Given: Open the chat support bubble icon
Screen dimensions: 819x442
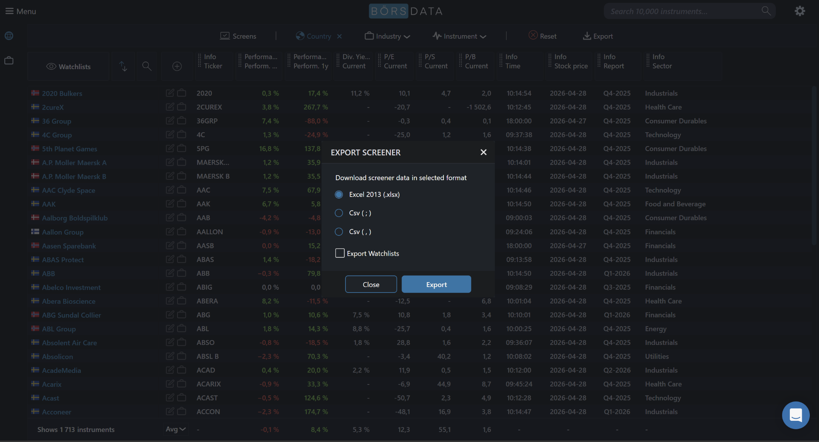Looking at the screenshot, I should tap(795, 415).
